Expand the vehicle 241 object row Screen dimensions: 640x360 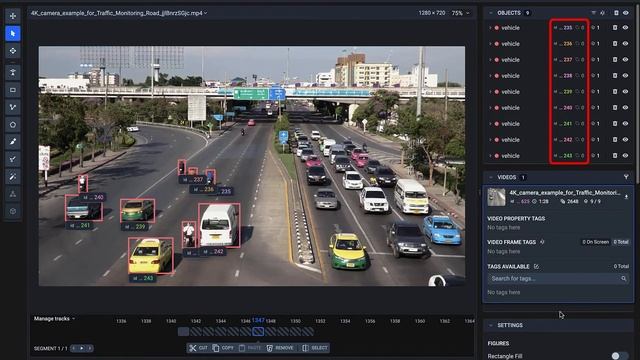pos(490,123)
